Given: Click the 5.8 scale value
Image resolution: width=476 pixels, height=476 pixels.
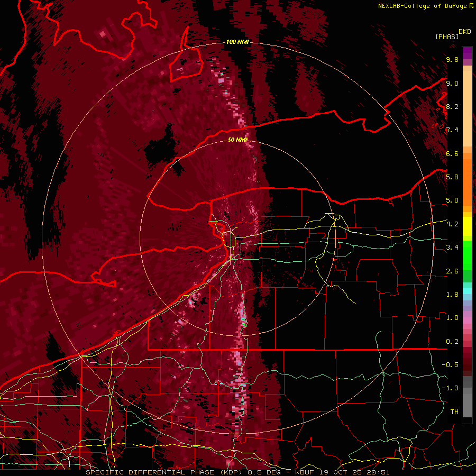Looking at the screenshot, I should point(452,177).
